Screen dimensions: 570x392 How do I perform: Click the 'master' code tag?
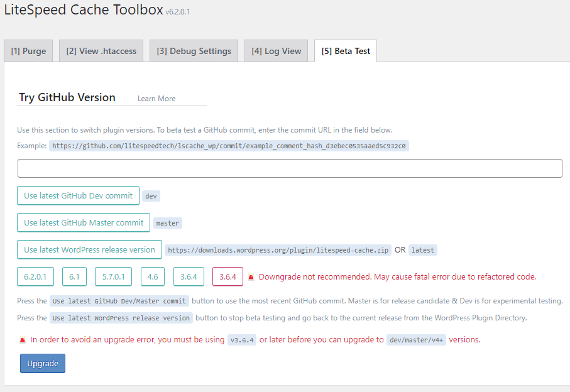click(x=168, y=223)
